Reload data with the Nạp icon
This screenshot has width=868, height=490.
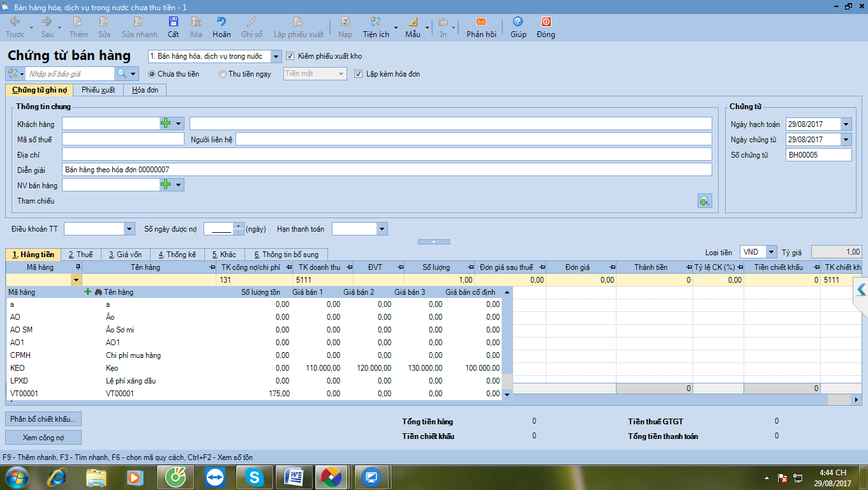tap(345, 22)
